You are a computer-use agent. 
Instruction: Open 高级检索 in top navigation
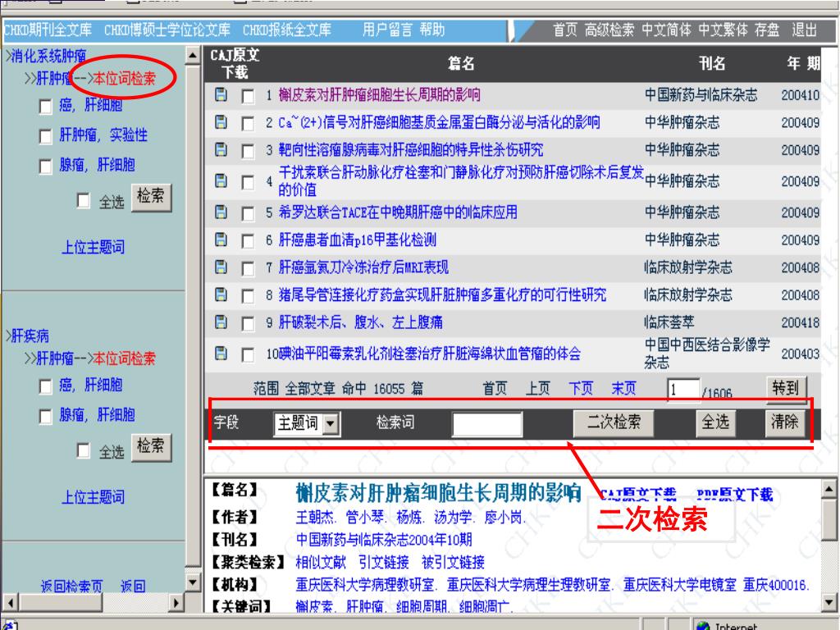coord(609,30)
